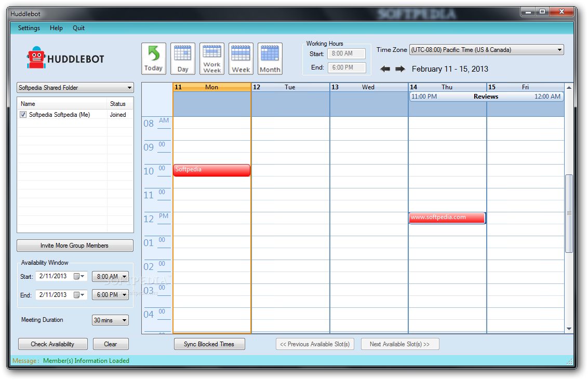
Task: Click the Status column header
Action: (120, 104)
